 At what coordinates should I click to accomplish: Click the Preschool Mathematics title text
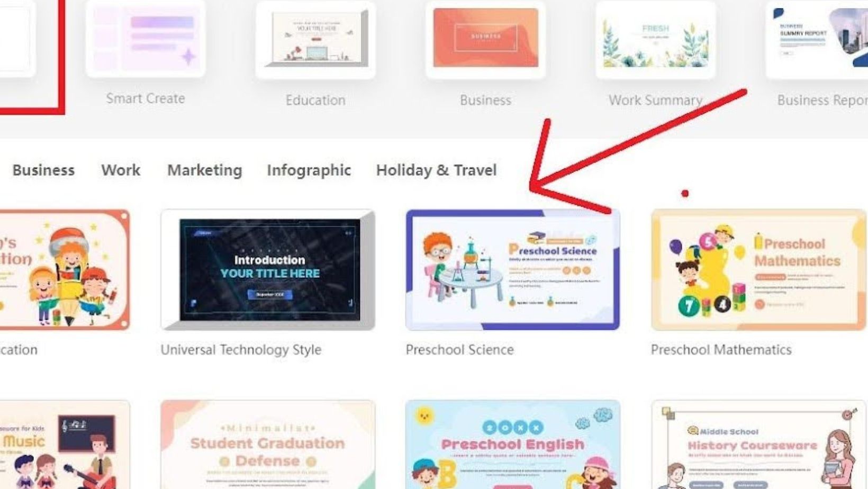pos(721,350)
